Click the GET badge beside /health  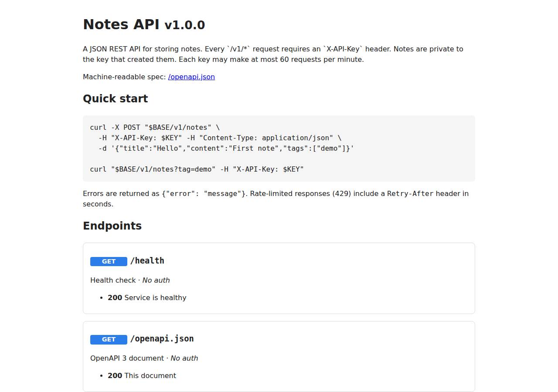(109, 261)
